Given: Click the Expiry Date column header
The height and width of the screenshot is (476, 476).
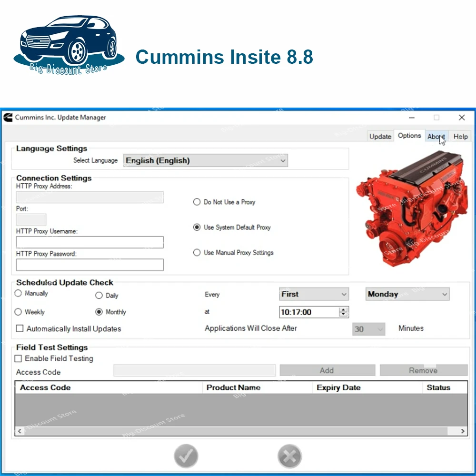Looking at the screenshot, I should (x=367, y=387).
